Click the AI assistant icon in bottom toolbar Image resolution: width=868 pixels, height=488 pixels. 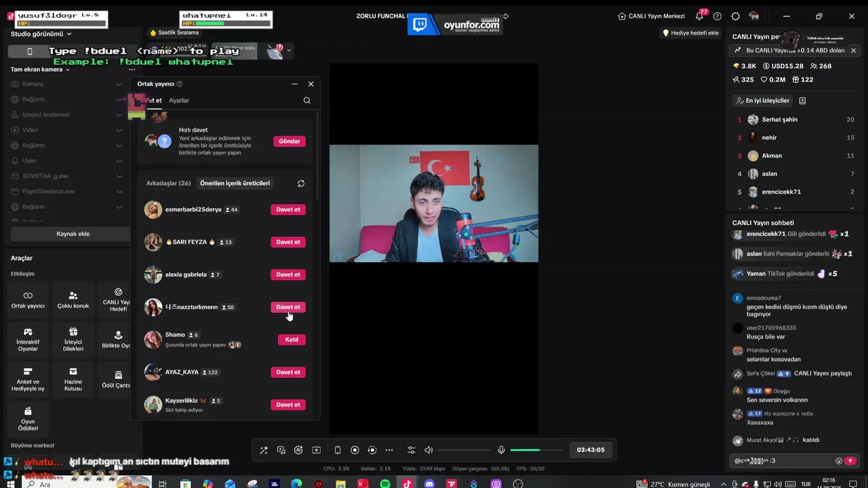[298, 450]
